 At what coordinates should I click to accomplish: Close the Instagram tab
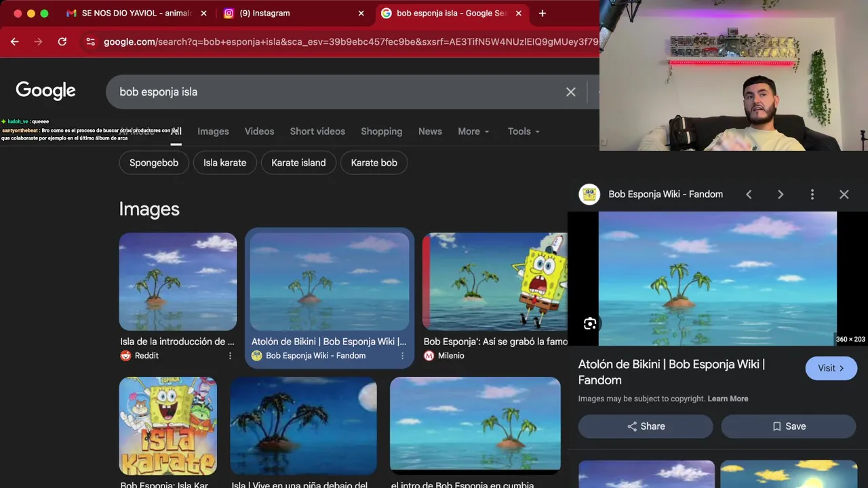coord(361,13)
